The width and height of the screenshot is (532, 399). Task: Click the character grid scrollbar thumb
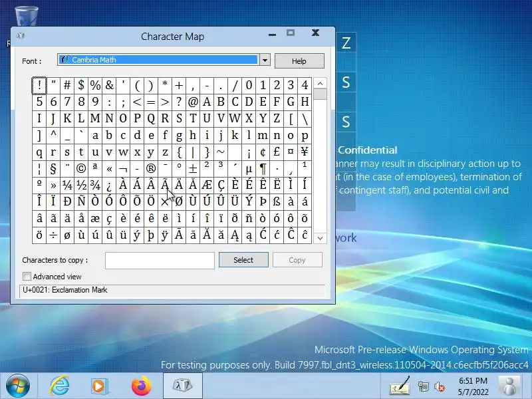tap(320, 94)
